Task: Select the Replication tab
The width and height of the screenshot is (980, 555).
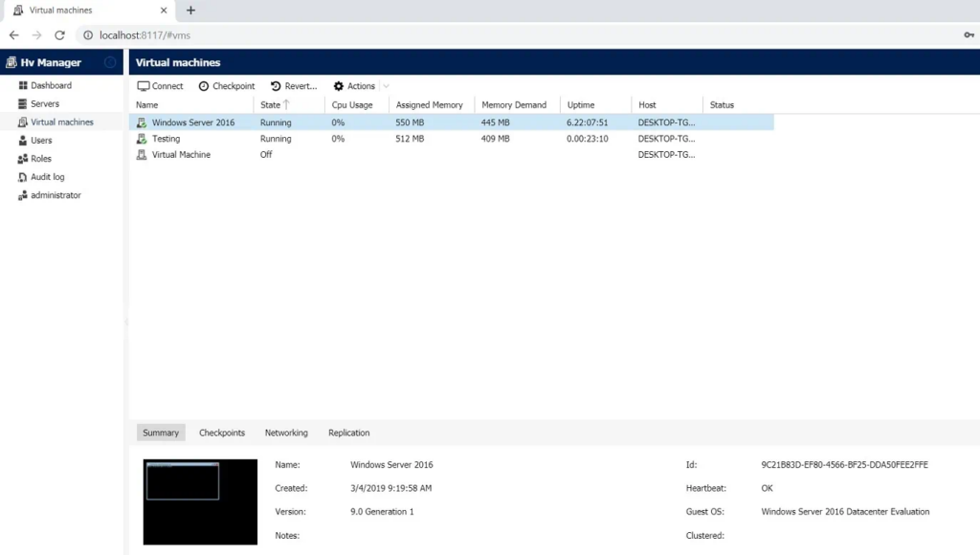Action: [348, 433]
